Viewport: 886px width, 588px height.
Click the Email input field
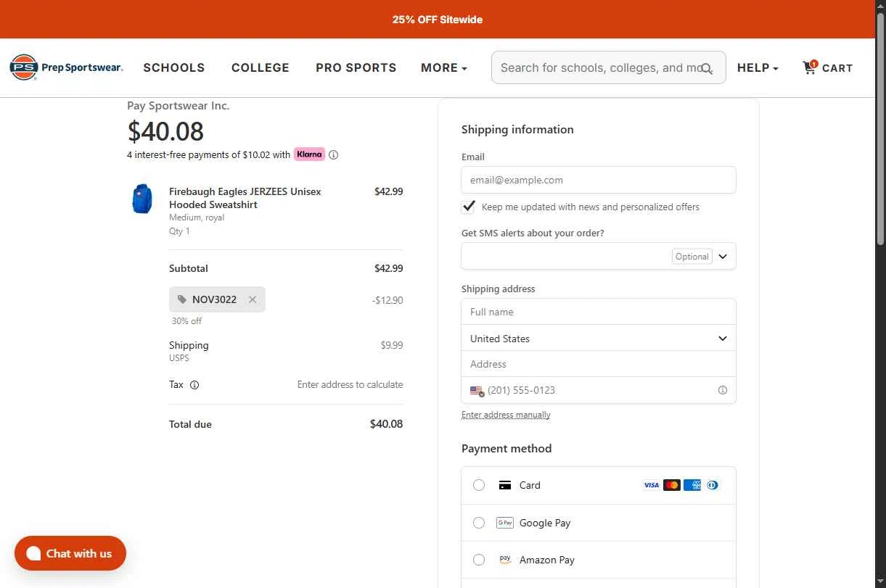coord(599,180)
